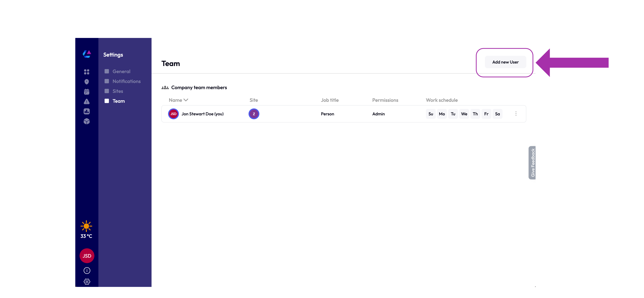Open the Dashboard grid icon in sidebar
The image size is (644, 298).
tap(87, 72)
